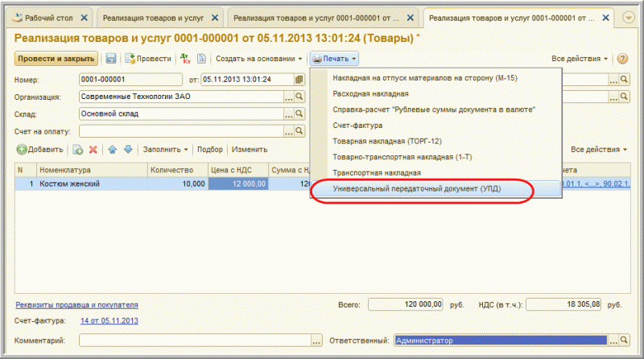The width and height of the screenshot is (644, 359).
Task: Click the Подбор button
Action: coord(210,150)
